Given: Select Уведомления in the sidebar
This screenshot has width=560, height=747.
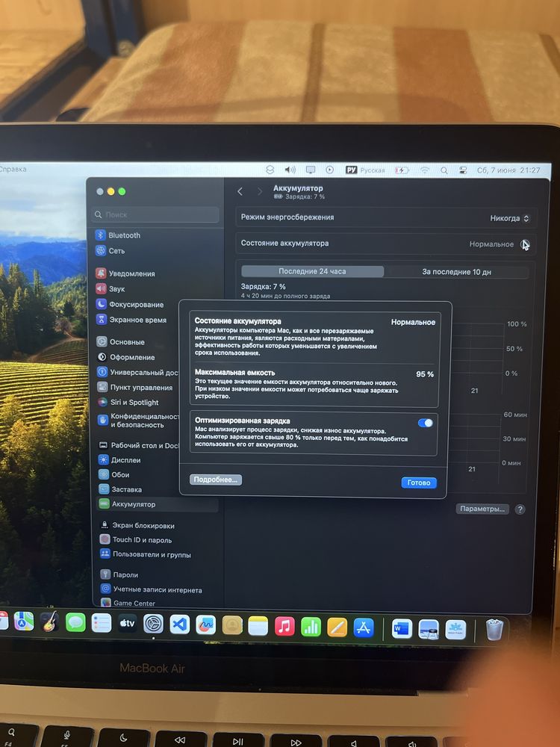Looking at the screenshot, I should coord(125,273).
